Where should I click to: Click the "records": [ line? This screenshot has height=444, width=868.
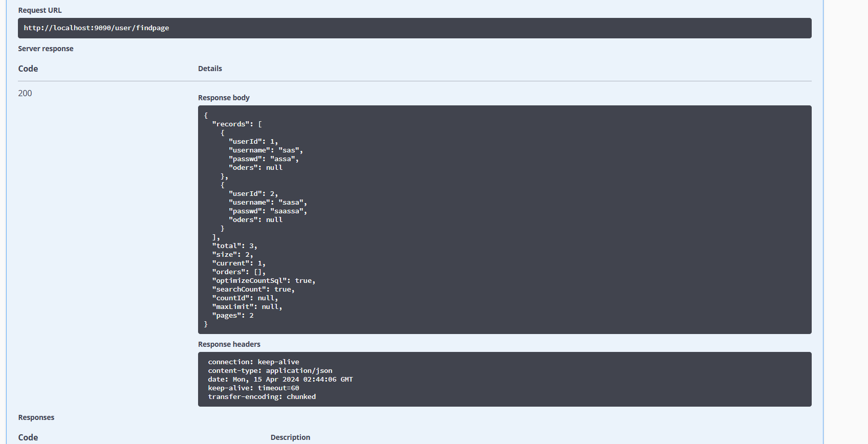pos(237,124)
